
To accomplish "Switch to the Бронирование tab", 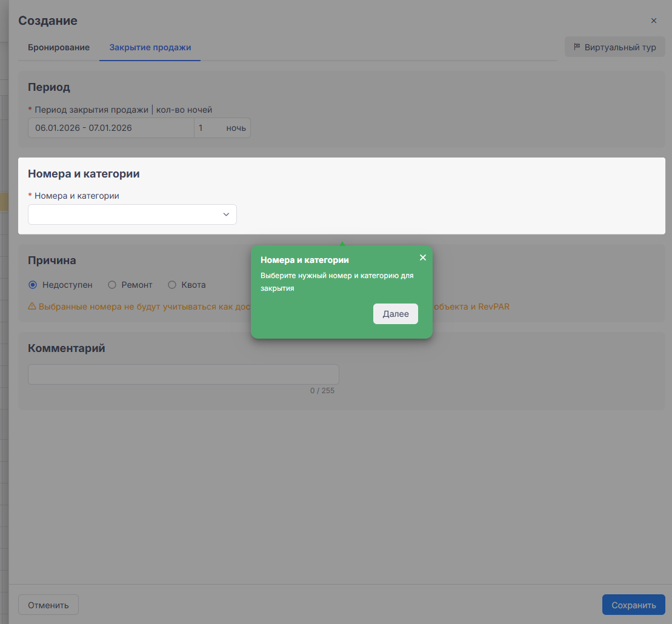I will coord(59,47).
